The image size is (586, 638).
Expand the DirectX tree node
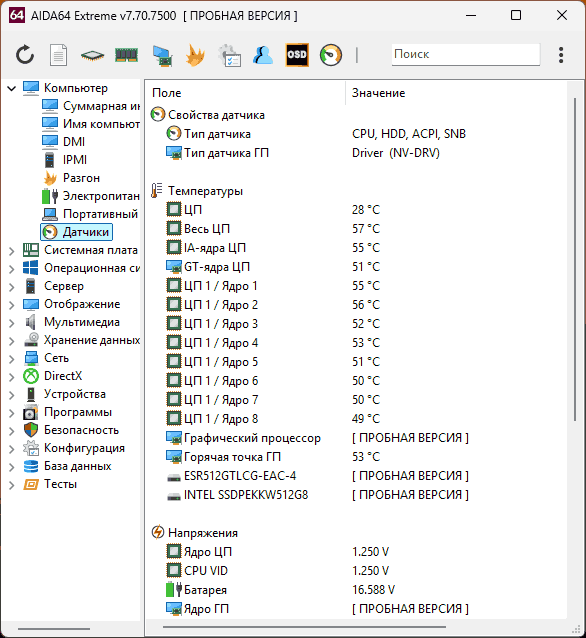click(x=12, y=376)
